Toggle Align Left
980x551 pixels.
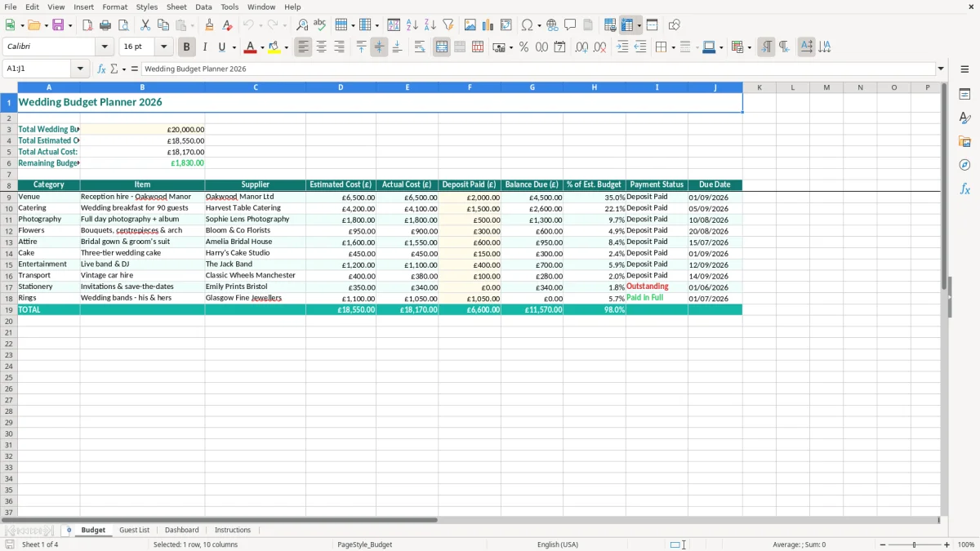click(x=303, y=47)
